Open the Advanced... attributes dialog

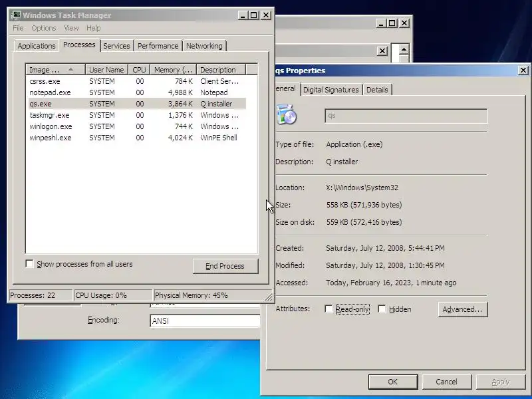pos(462,309)
